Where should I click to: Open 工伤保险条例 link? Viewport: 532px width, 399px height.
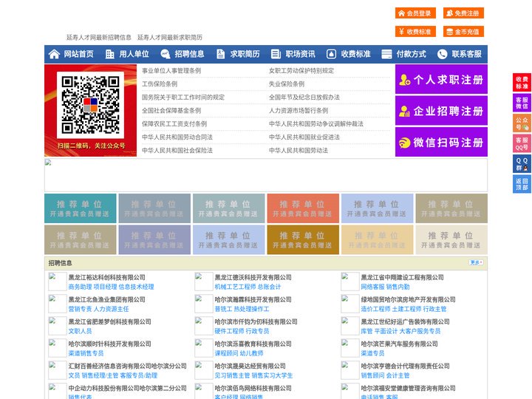(160, 83)
